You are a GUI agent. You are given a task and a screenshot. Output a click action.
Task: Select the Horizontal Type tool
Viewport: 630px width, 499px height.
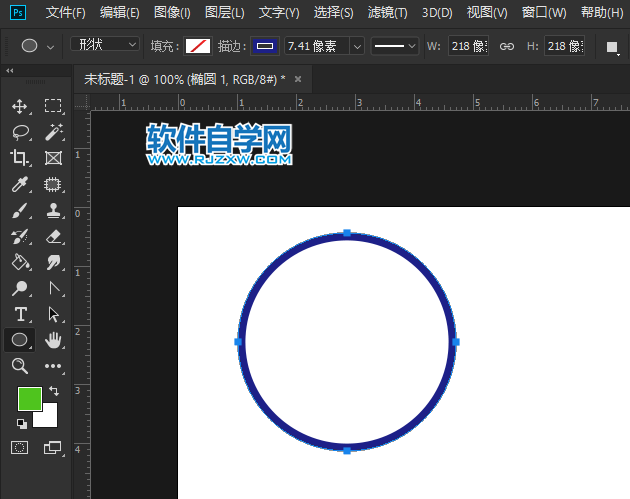tap(19, 314)
